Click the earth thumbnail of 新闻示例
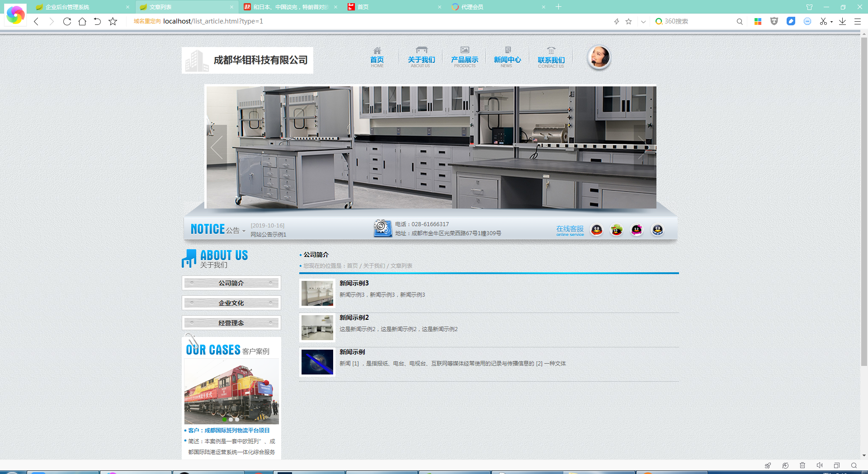 [317, 362]
